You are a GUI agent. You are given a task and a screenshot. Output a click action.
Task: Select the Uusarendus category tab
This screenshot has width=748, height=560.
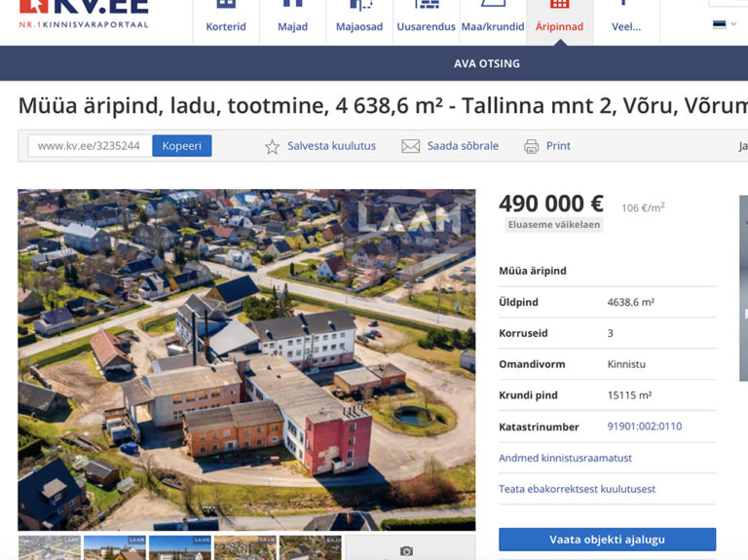pyautogui.click(x=426, y=21)
